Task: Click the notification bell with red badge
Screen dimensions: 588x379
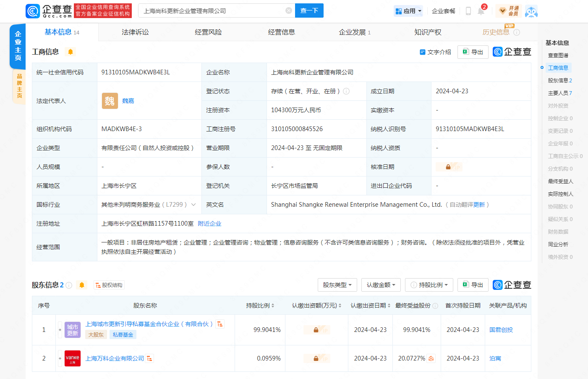Action: pos(481,11)
